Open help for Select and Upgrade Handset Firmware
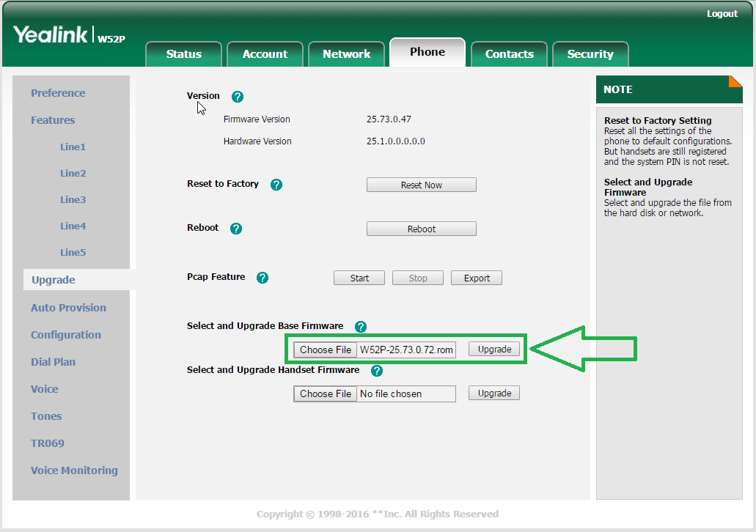Screen dimensions: 756x532 [377, 371]
